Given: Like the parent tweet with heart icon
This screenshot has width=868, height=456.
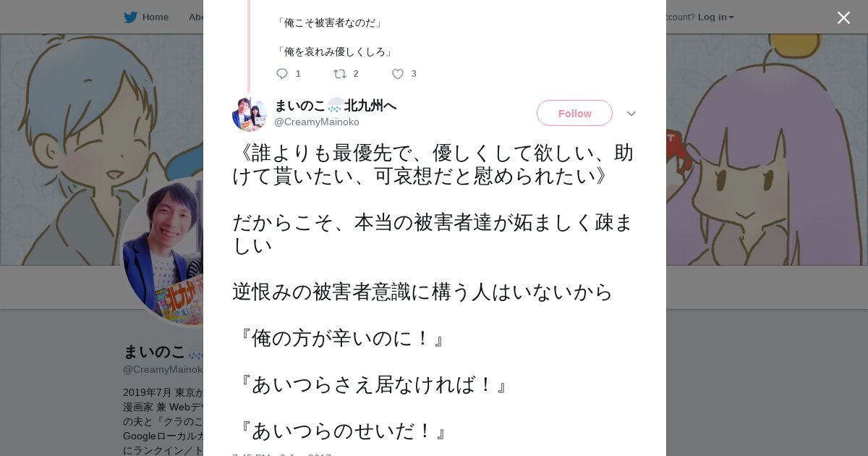Looking at the screenshot, I should coord(398,74).
